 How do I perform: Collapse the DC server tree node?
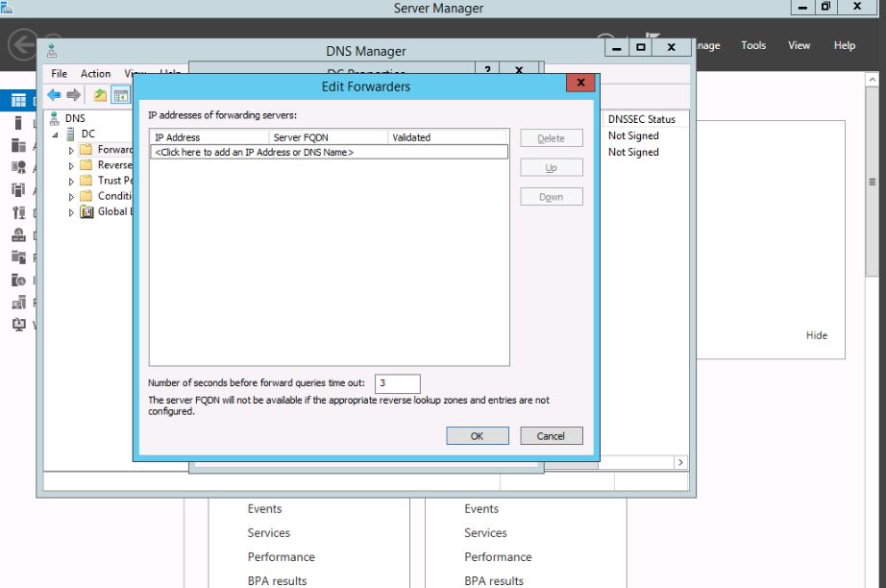[56, 135]
